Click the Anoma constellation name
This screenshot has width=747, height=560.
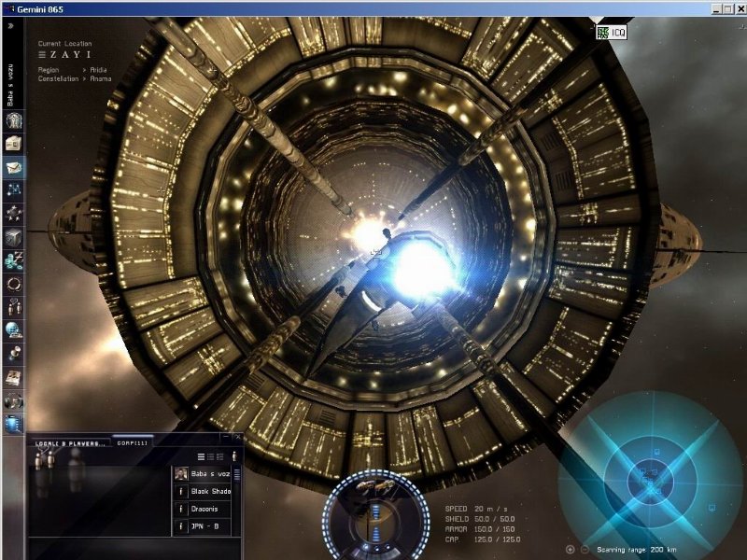(101, 78)
